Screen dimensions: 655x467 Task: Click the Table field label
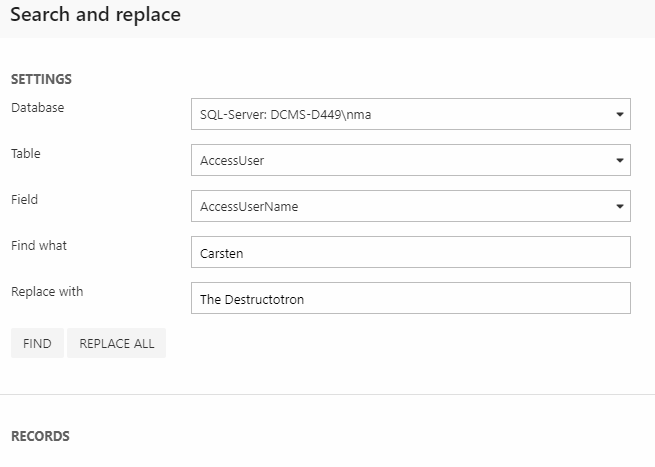26,153
